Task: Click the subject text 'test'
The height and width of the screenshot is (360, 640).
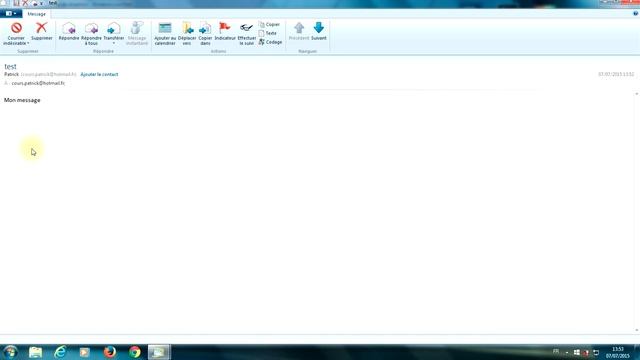Action: click(10, 66)
